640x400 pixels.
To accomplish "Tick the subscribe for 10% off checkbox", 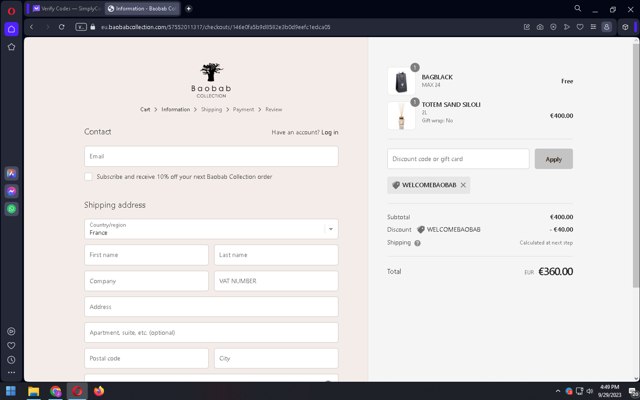I will point(88,177).
